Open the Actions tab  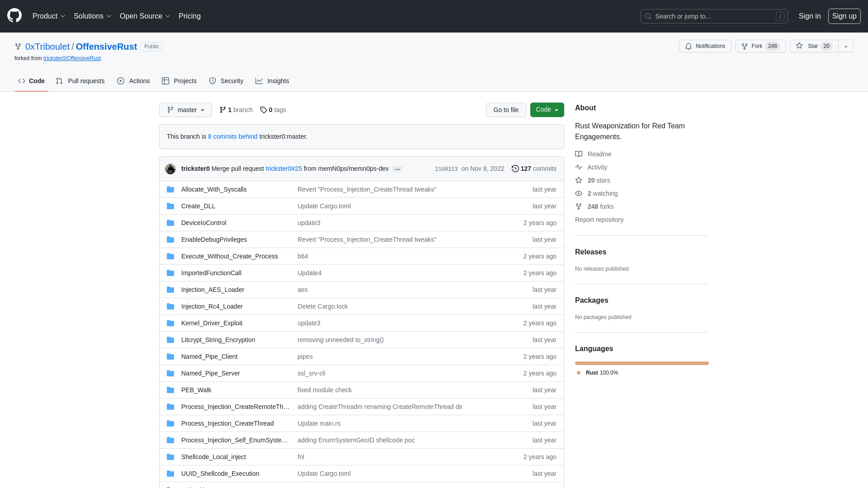tap(133, 81)
